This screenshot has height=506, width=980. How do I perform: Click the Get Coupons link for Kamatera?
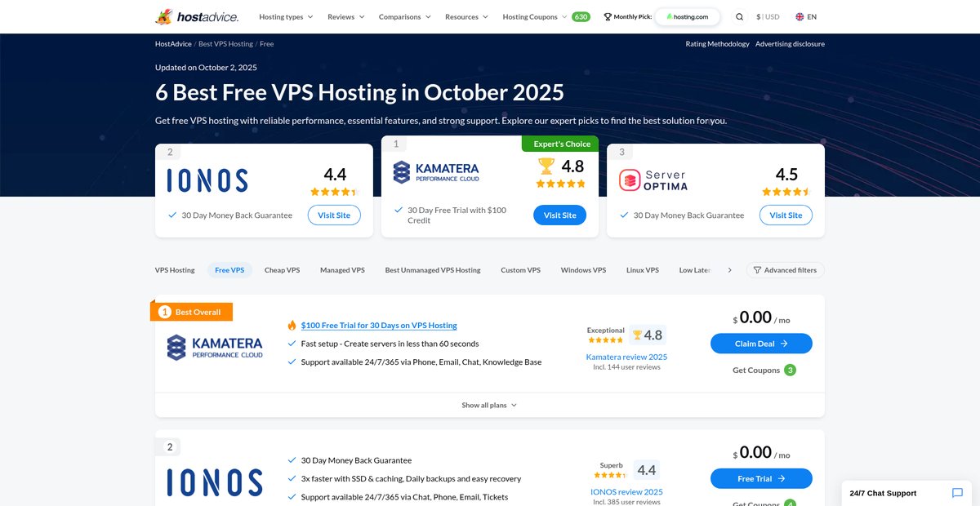point(755,370)
